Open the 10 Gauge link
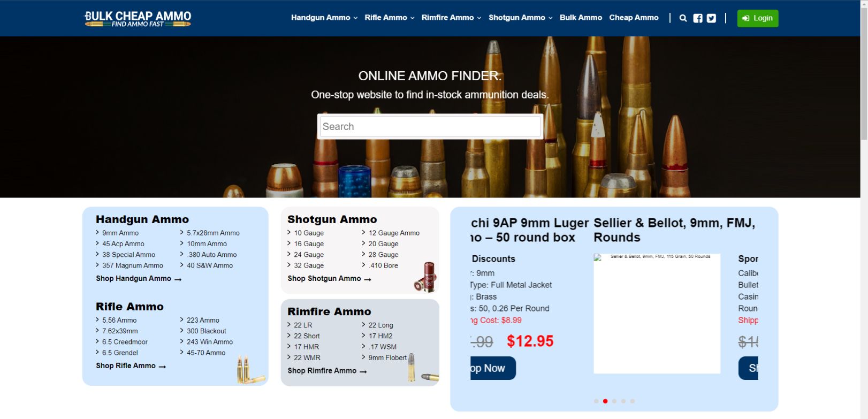 [309, 233]
